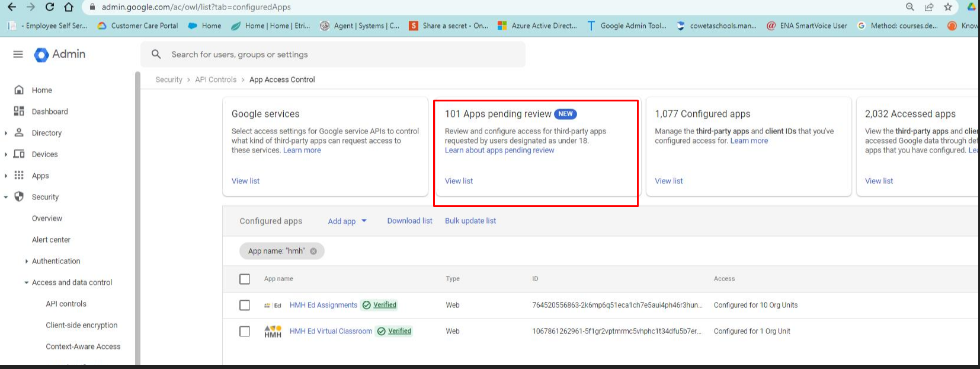
Task: Click View list under Apps pending review
Action: (x=459, y=181)
